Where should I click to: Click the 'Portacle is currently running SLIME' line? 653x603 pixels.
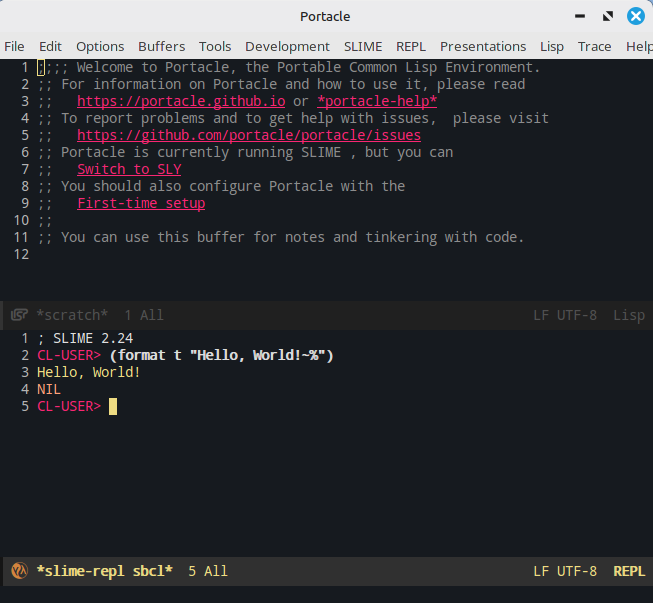coord(246,152)
